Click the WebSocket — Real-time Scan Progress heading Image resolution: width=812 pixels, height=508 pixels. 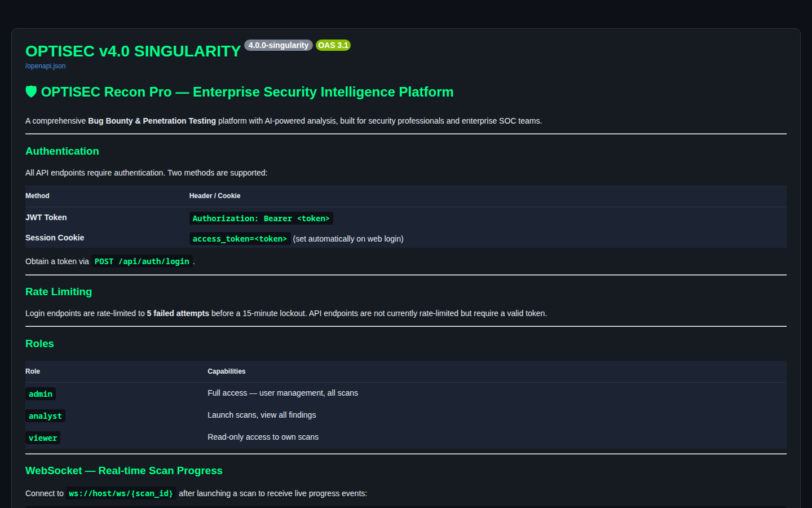click(124, 471)
